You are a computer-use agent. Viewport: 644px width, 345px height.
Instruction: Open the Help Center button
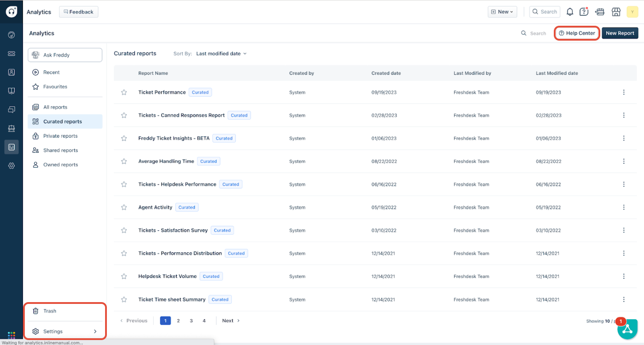coord(577,33)
